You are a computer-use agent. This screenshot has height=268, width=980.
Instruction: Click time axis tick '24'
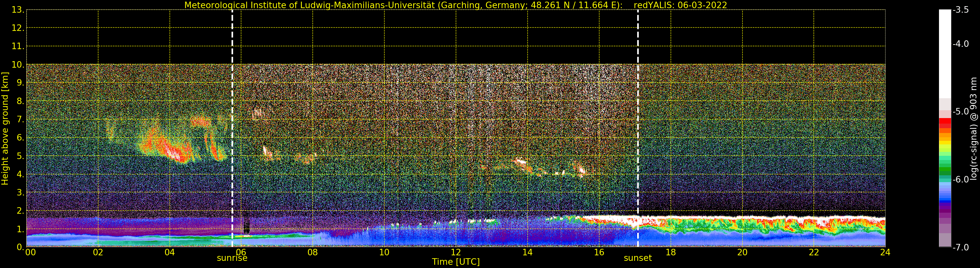tap(885, 252)
